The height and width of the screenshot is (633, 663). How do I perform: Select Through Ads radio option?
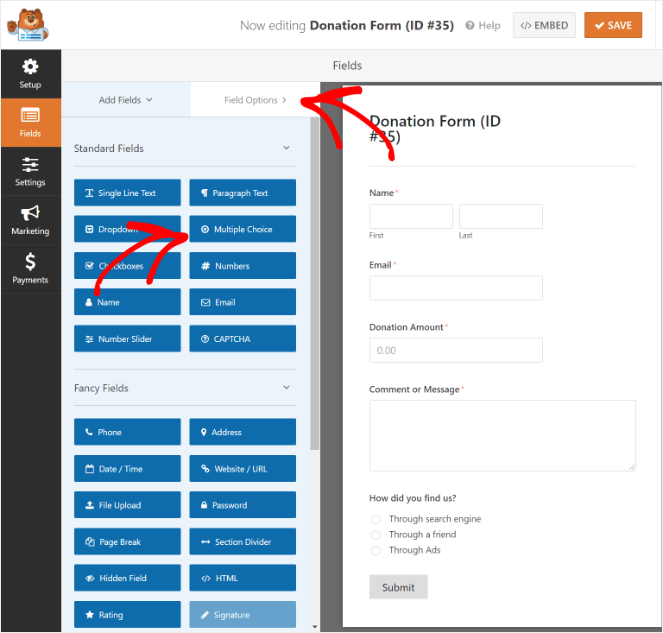[375, 550]
